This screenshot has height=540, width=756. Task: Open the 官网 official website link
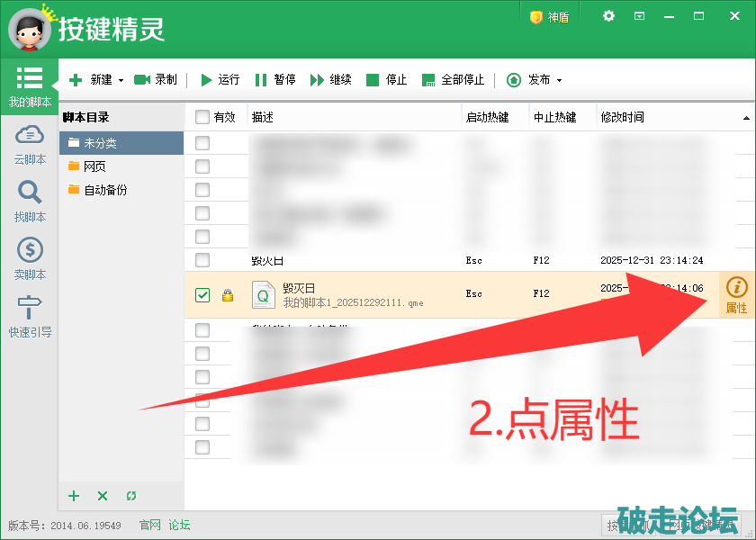pyautogui.click(x=149, y=525)
